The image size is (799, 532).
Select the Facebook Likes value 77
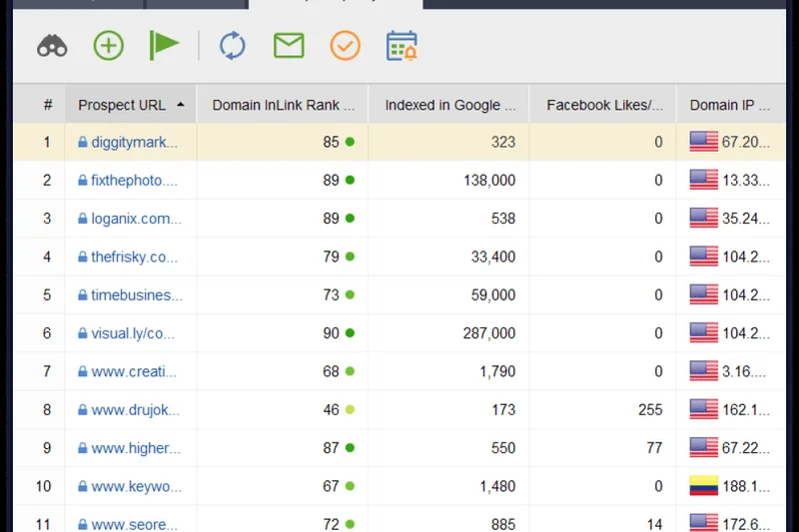pos(654,447)
